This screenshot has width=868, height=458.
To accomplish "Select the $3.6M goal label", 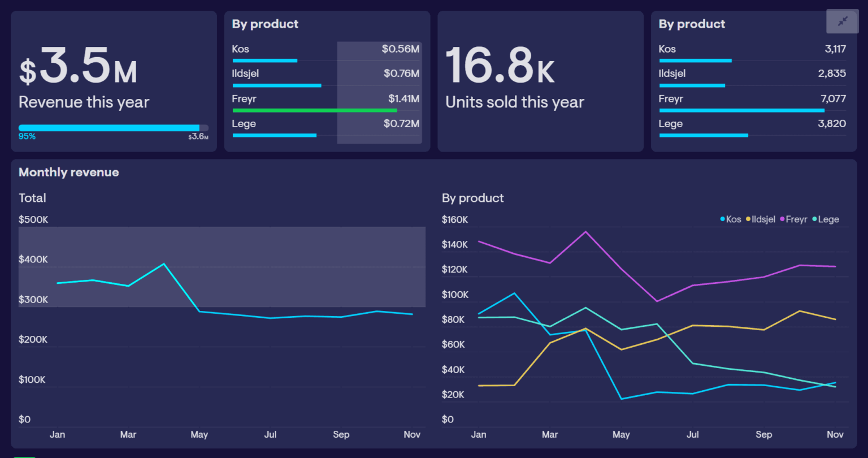I will (197, 136).
